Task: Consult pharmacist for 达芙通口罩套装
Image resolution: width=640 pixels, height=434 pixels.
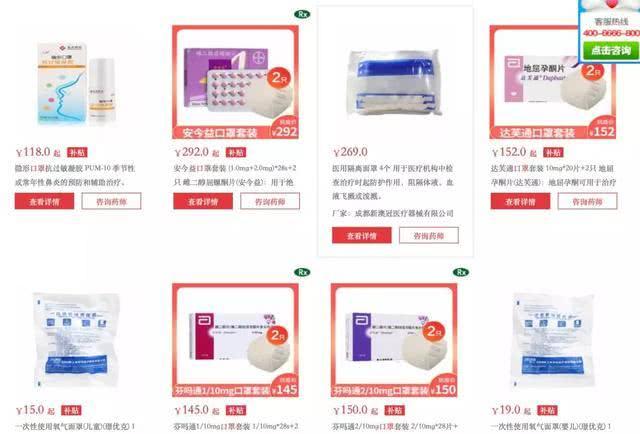Action: 587,201
